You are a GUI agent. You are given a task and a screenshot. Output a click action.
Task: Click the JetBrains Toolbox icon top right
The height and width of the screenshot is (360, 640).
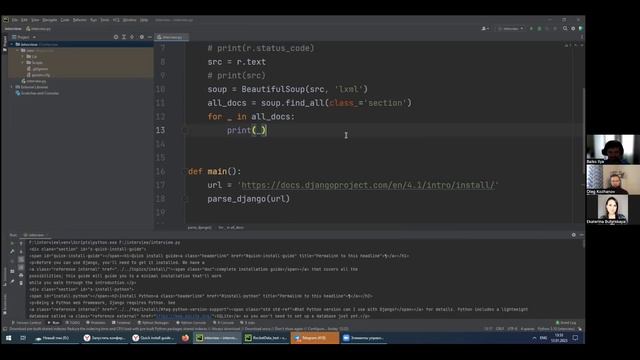[x=580, y=29]
